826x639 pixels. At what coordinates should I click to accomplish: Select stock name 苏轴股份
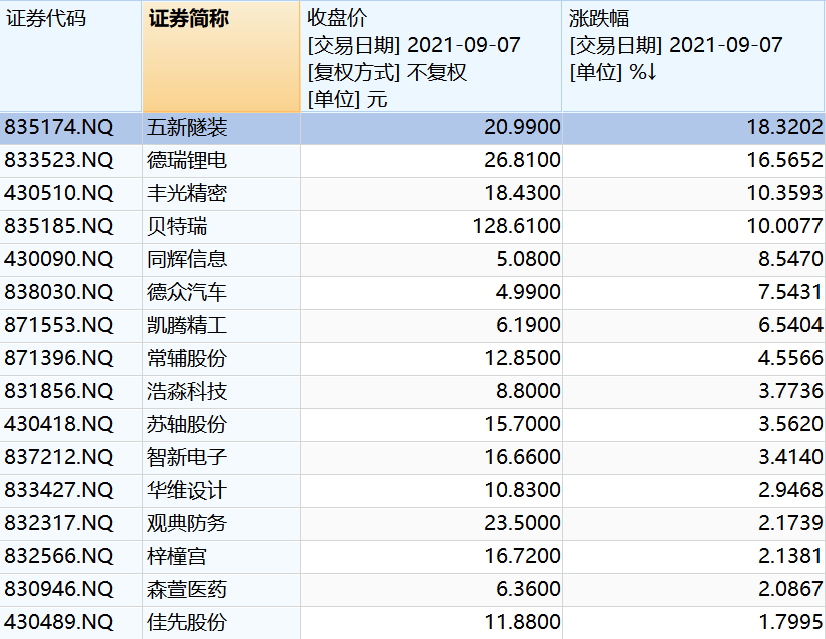[187, 424]
